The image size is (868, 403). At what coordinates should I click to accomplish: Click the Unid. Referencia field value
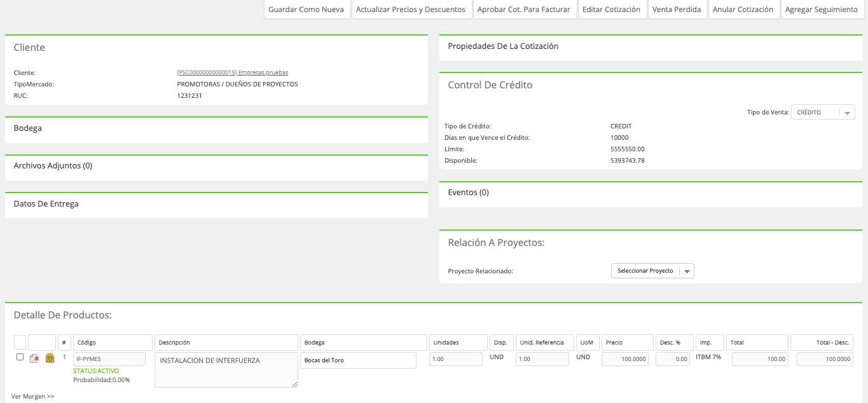tap(542, 359)
